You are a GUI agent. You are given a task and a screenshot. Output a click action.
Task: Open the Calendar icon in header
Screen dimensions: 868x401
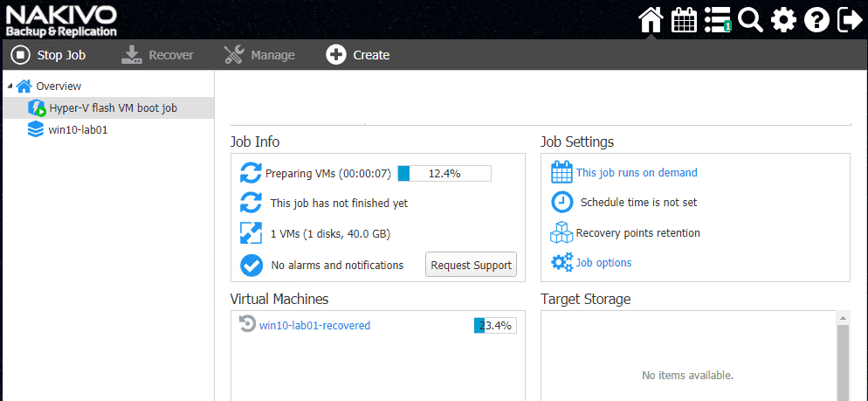coord(684,19)
